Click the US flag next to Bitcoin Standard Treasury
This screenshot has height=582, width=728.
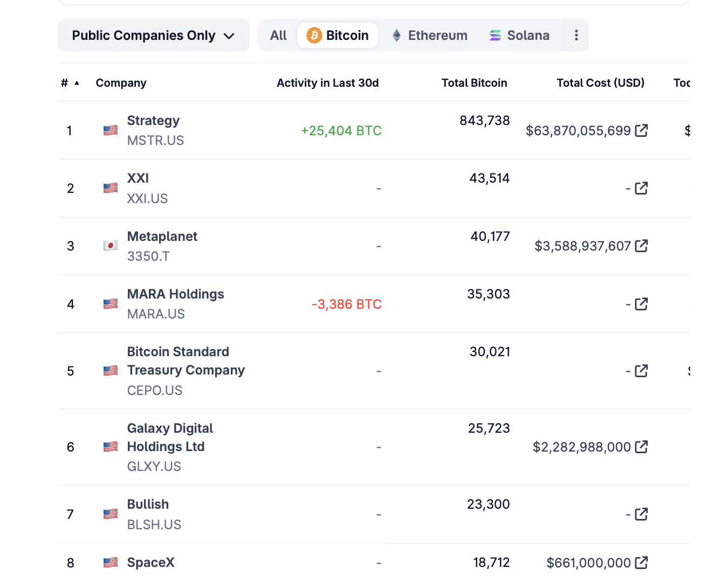tap(111, 371)
